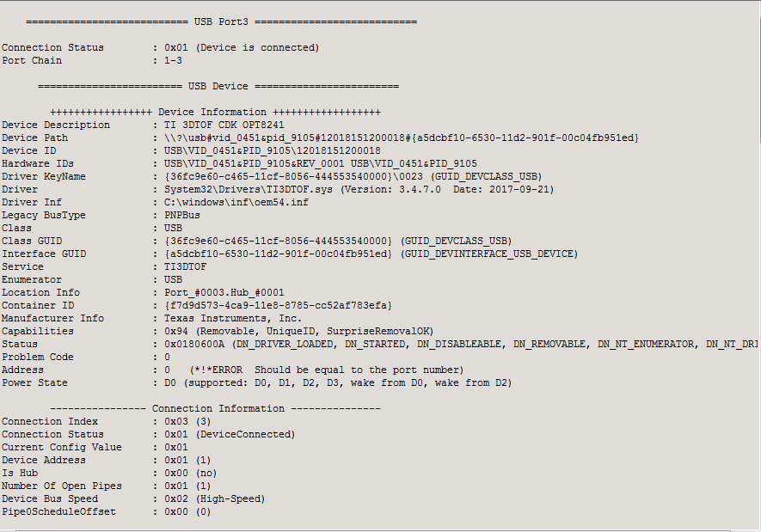Click the Device Bus Speed High-Speed value
The height and width of the screenshot is (532, 761).
tap(214, 498)
